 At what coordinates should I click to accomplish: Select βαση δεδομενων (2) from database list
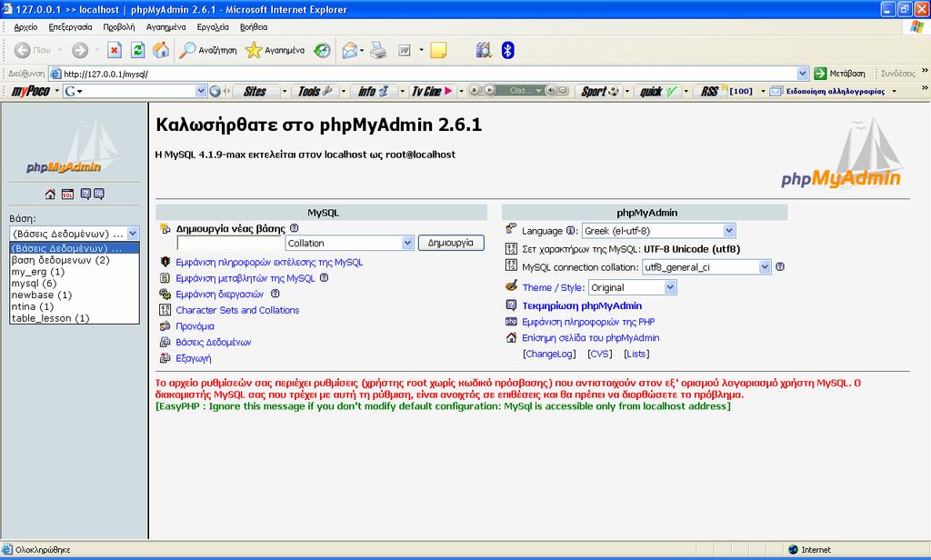75,260
